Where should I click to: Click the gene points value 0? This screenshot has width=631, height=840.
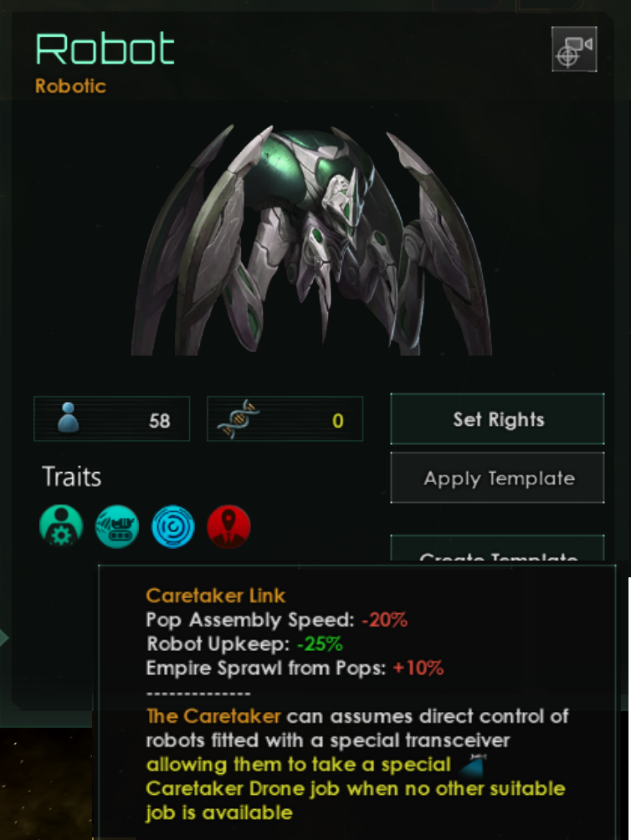coord(337,421)
